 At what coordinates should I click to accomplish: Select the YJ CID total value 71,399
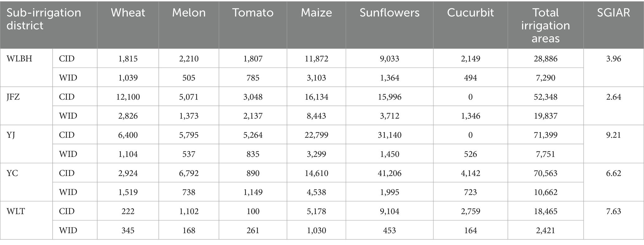tap(545, 135)
